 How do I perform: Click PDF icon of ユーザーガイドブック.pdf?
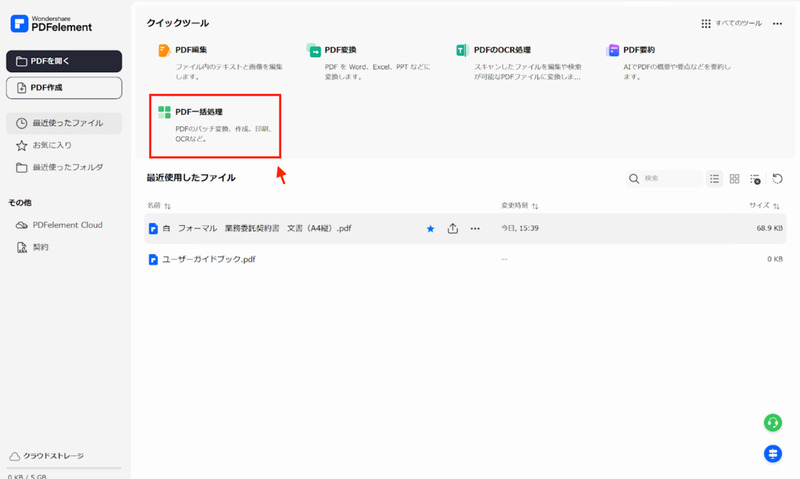pyautogui.click(x=153, y=260)
